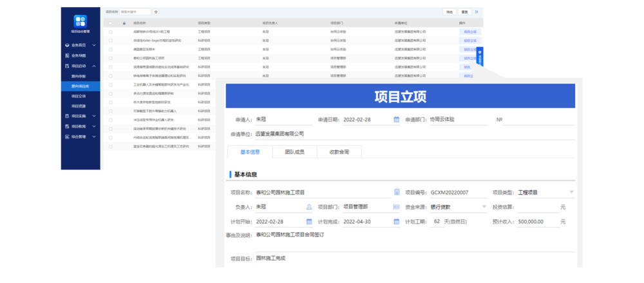Click the settings icon beside the search box
Image resolution: width=644 pixels, height=283 pixels.
tap(156, 12)
